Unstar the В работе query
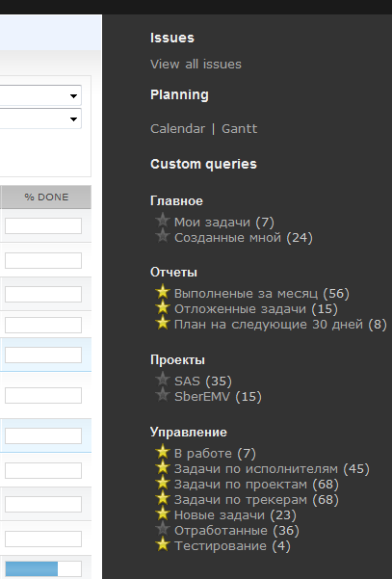 [x=163, y=452]
